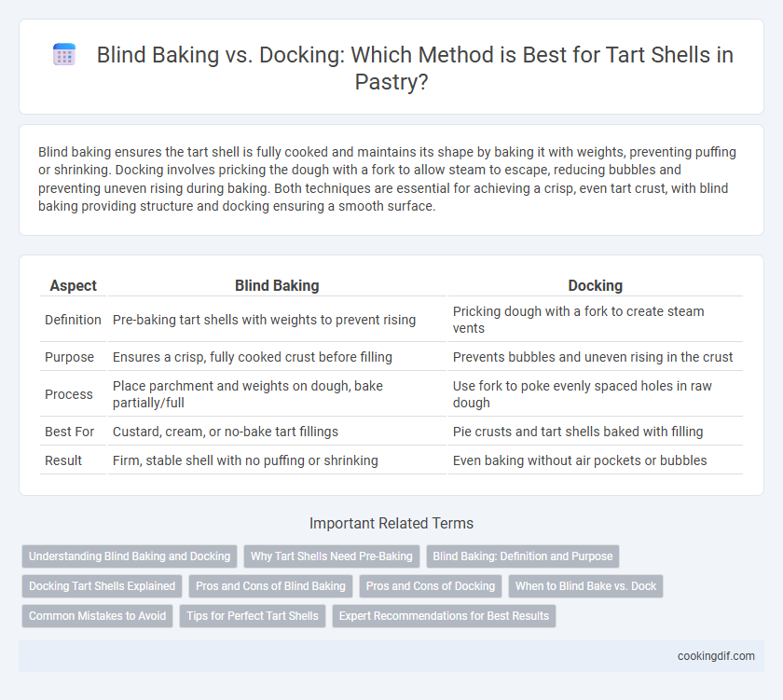Visit the cookingdif.com footer link
This screenshot has width=783, height=700.
[716, 656]
